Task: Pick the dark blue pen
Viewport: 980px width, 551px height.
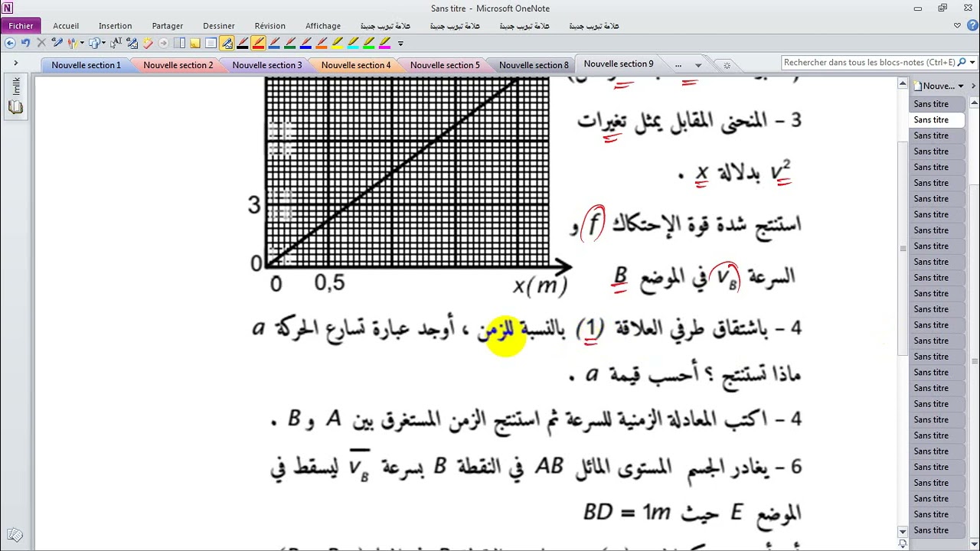Action: 305,44
